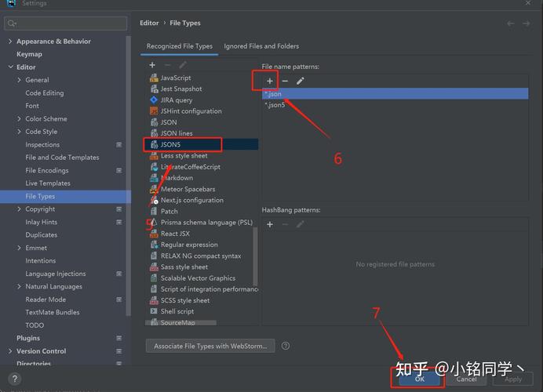Open the Live Templates settings page
This screenshot has width=543, height=392.
(x=48, y=183)
